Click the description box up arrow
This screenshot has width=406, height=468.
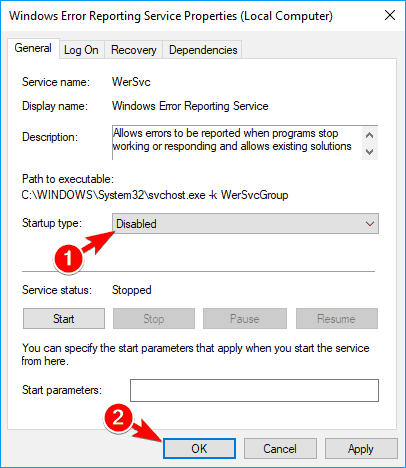click(x=369, y=135)
